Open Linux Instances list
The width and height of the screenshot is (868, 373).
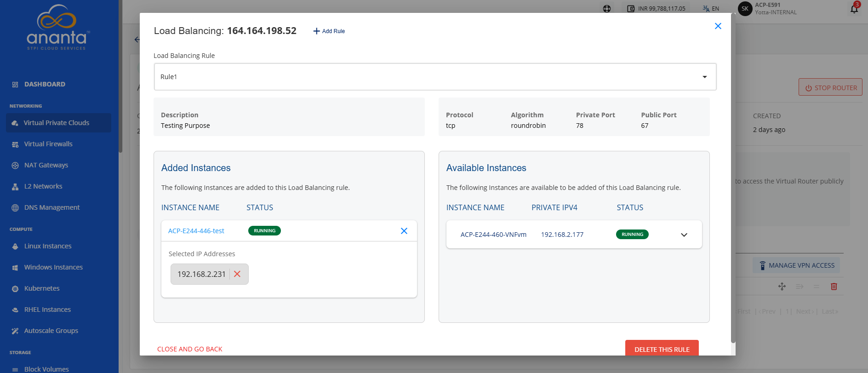coord(48,246)
